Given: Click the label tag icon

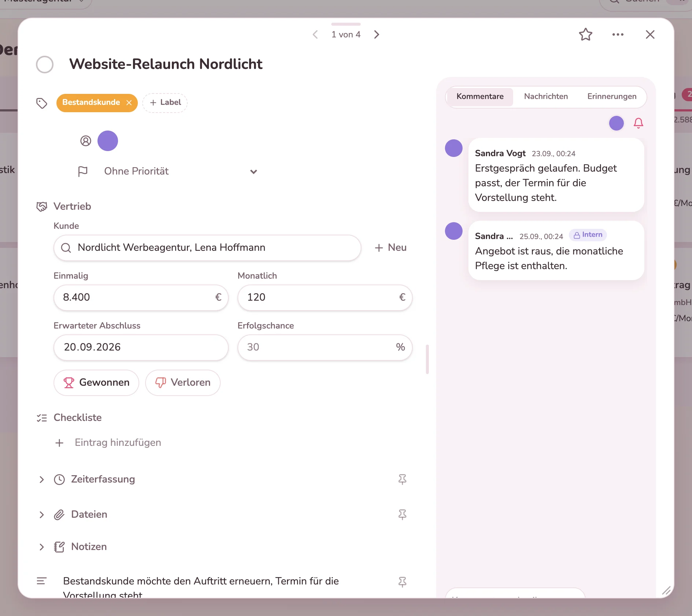Looking at the screenshot, I should [x=42, y=103].
